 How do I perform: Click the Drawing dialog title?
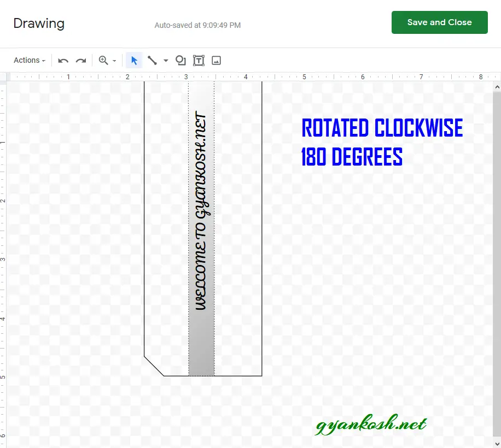(39, 23)
